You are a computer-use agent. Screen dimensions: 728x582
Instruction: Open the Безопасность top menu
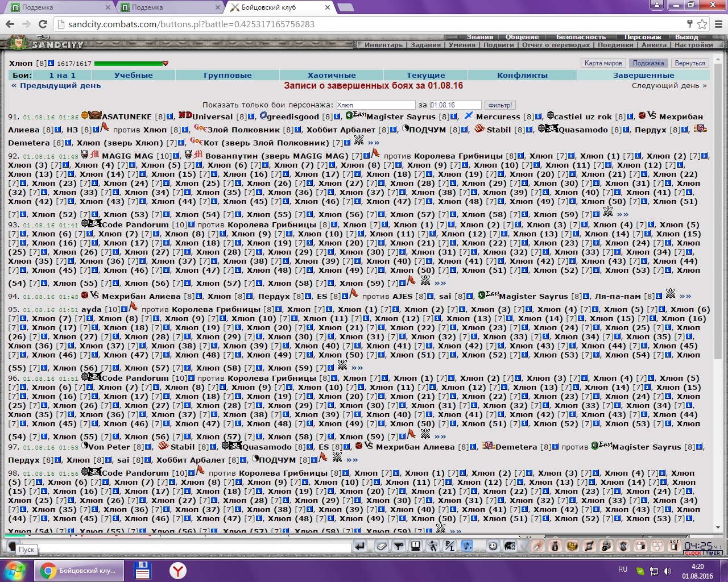point(581,37)
